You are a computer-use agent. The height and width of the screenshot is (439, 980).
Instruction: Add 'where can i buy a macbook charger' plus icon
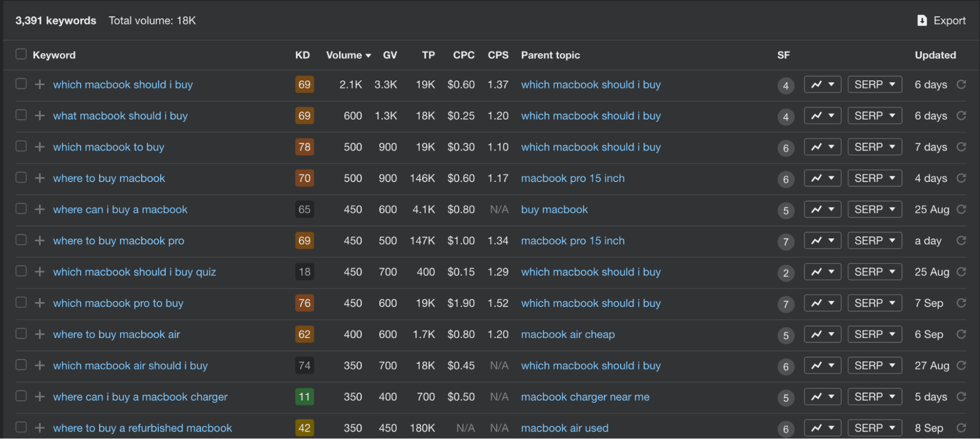tap(40, 397)
